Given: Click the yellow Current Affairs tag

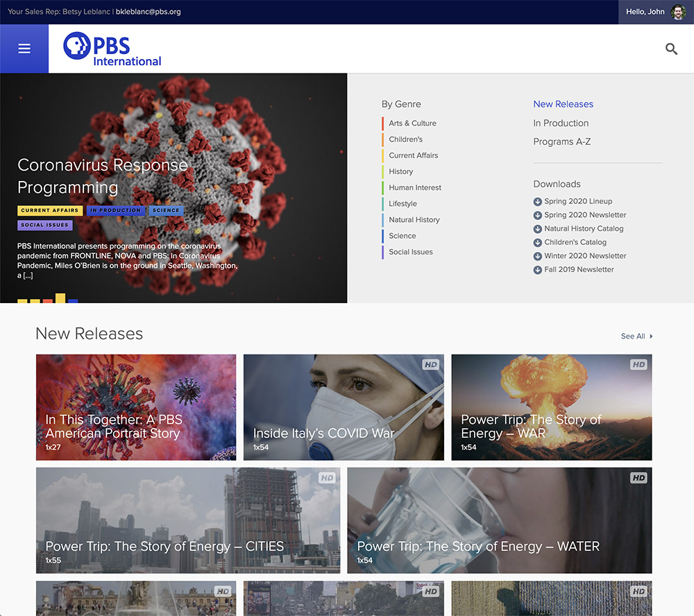Looking at the screenshot, I should pos(50,210).
